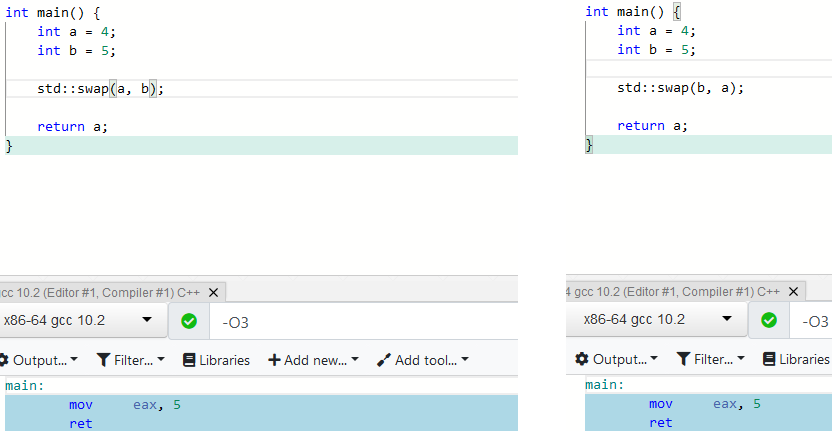Click the highlighted closing brace line in left editor
This screenshot has height=431, width=832.
point(262,145)
